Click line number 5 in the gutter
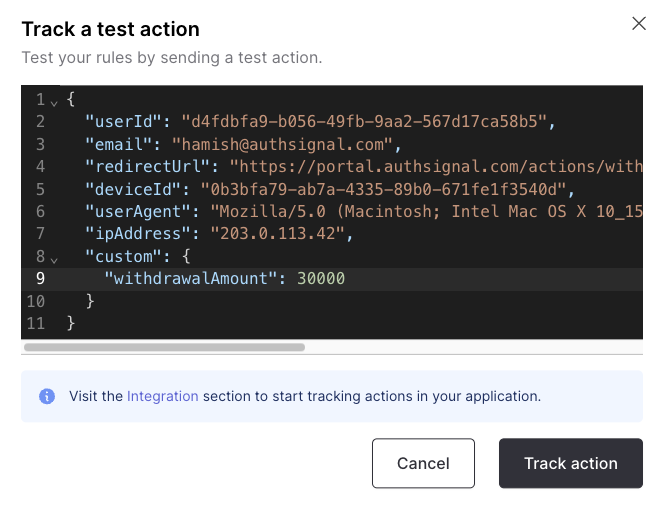This screenshot has width=664, height=509. click(x=40, y=189)
